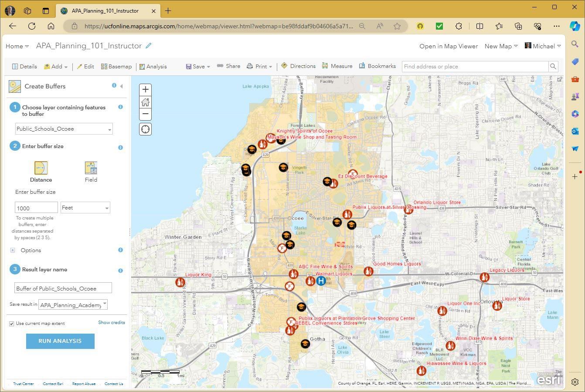
Task: Zoom in on the map
Action: [x=145, y=90]
